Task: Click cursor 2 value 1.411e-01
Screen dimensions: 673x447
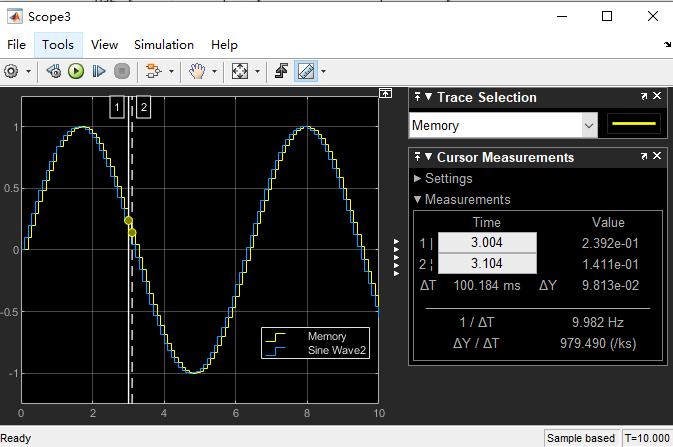Action: 610,265
